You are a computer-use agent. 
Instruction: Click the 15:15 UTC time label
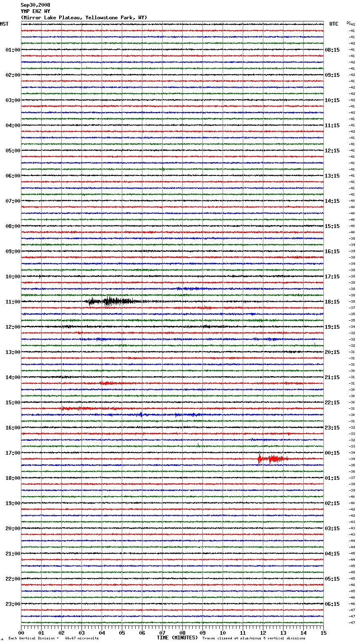click(x=332, y=226)
